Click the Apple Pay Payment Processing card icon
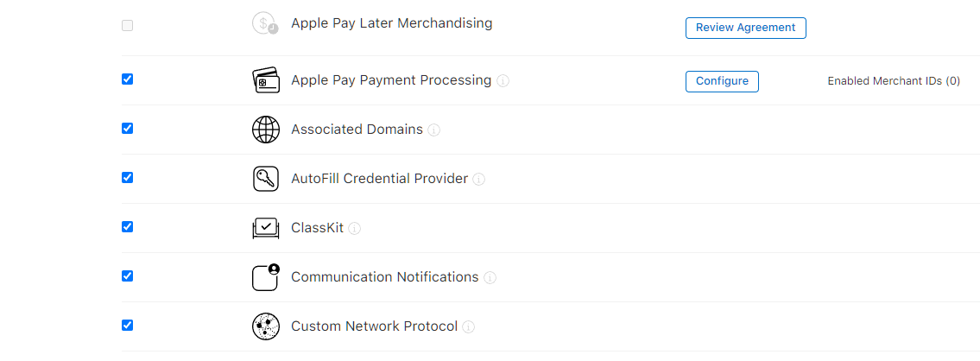The height and width of the screenshot is (361, 980). tap(265, 80)
